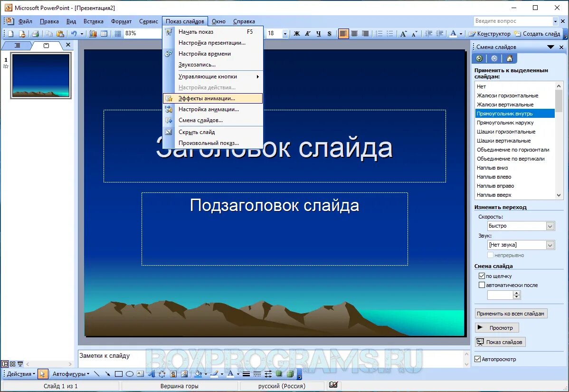Apply text shadow (S)
The image size is (569, 392).
click(x=330, y=34)
